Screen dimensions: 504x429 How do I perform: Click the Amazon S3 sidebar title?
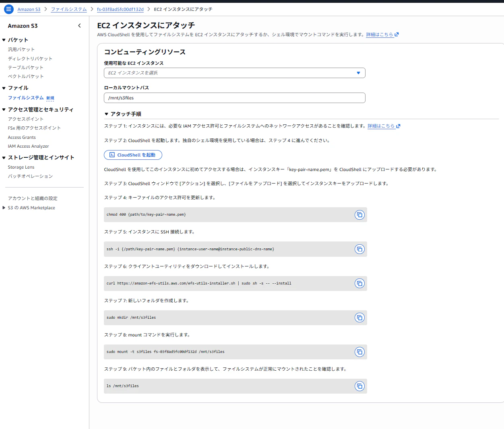pyautogui.click(x=23, y=26)
